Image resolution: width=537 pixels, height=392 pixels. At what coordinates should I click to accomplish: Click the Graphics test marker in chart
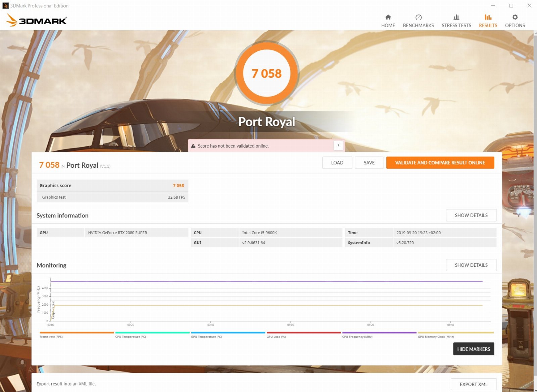pyautogui.click(x=53, y=310)
